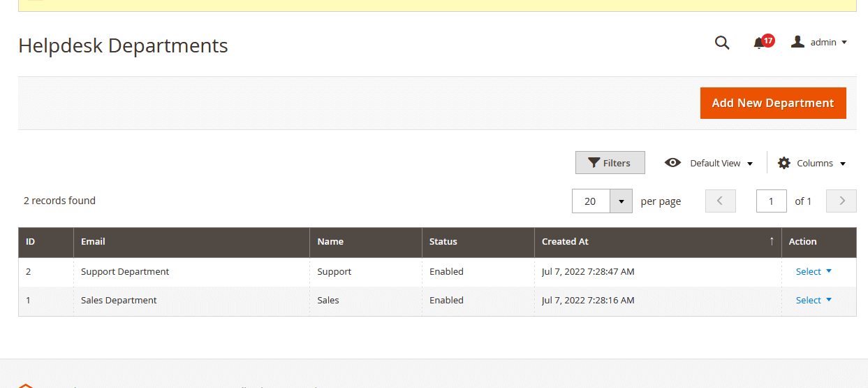868x388 pixels.
Task: Sort by the Name column header
Action: click(x=330, y=242)
